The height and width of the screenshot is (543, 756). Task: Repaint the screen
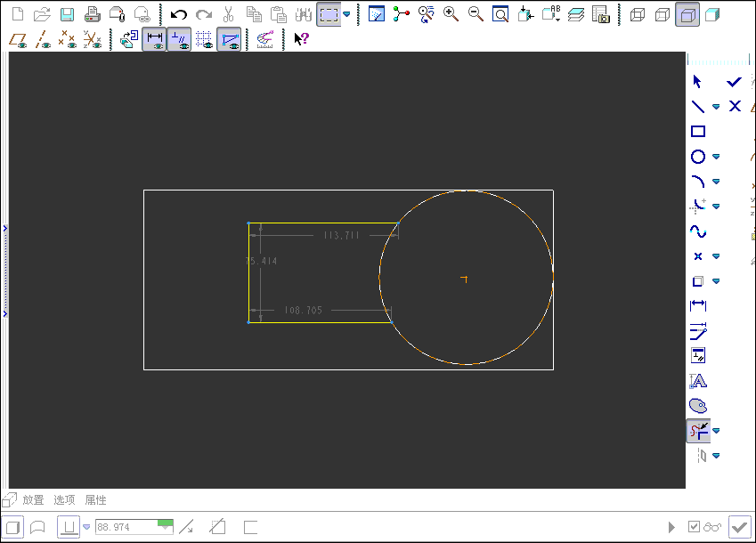(x=376, y=14)
